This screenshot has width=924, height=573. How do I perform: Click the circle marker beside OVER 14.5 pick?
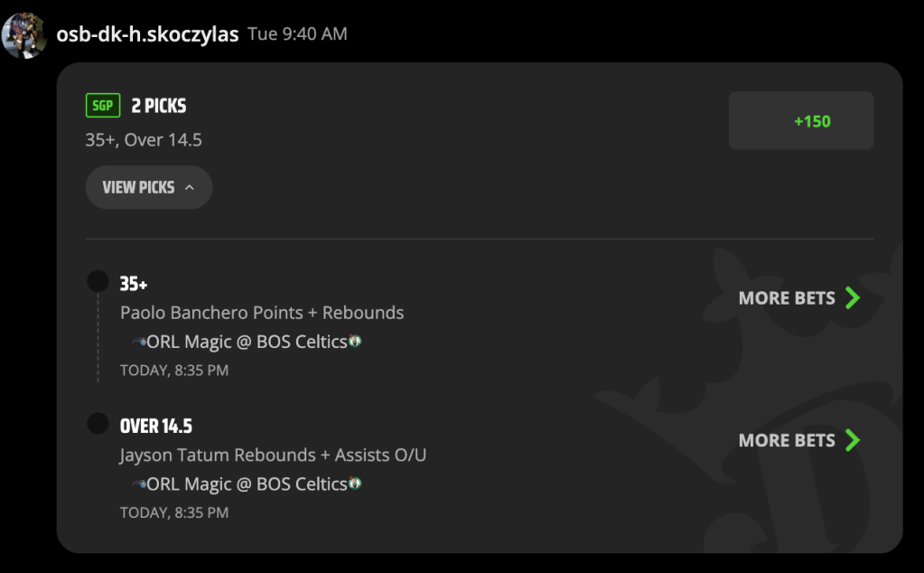pos(98,423)
